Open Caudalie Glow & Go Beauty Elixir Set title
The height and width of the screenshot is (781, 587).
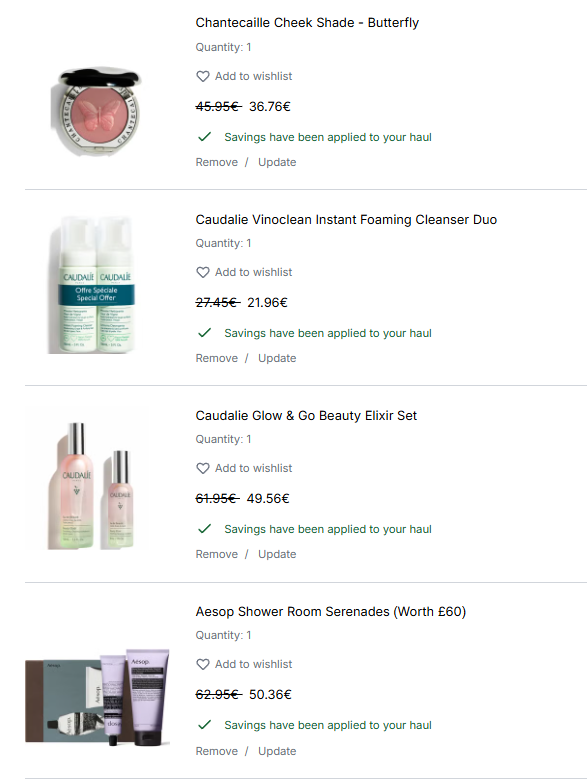(306, 415)
